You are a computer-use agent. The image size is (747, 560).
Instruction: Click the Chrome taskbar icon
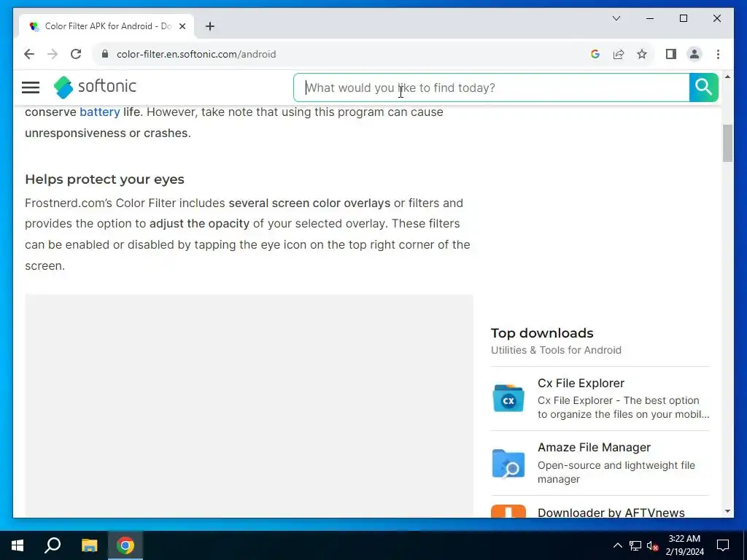pyautogui.click(x=125, y=545)
